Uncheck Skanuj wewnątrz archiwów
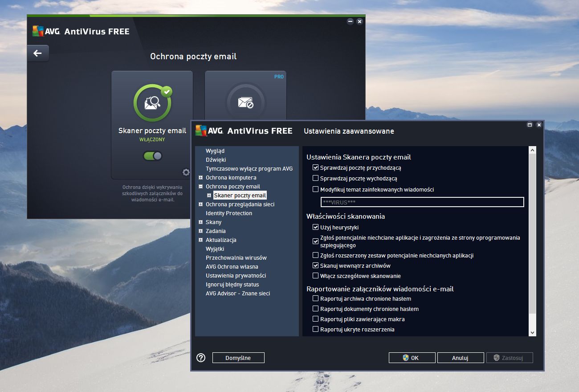The height and width of the screenshot is (392, 579). point(316,265)
